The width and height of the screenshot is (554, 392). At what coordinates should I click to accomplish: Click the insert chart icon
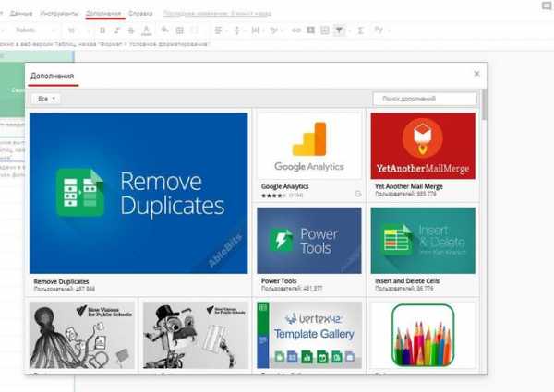coord(325,30)
